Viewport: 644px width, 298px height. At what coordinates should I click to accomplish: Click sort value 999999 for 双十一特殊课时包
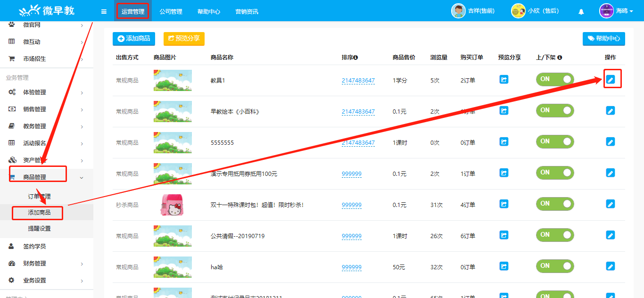tap(352, 205)
